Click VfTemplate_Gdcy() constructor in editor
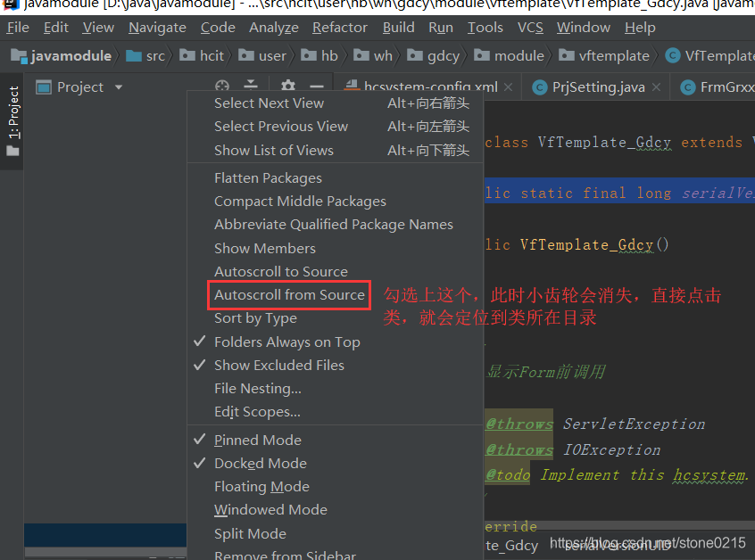This screenshot has width=755, height=560. tap(594, 245)
